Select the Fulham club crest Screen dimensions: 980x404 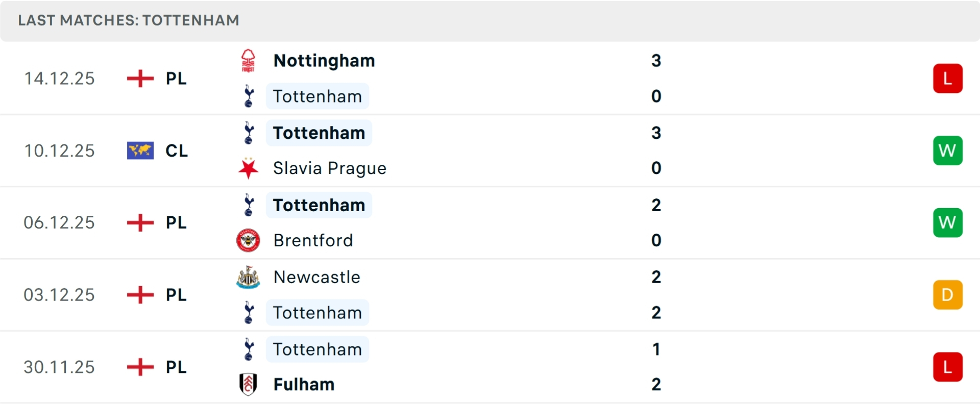point(249,384)
